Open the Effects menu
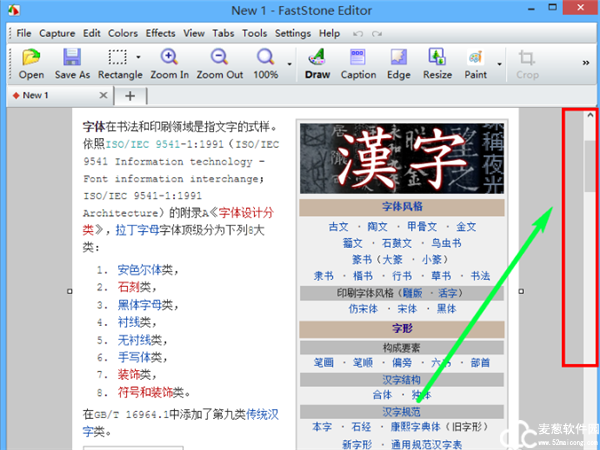This screenshot has height=450, width=600. (x=160, y=33)
